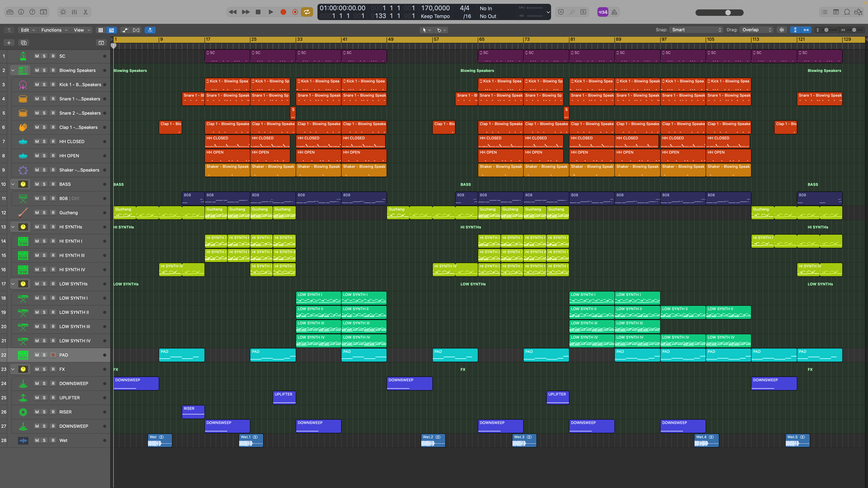The width and height of the screenshot is (868, 488).
Task: Solo the BASS track
Action: pos(44,184)
